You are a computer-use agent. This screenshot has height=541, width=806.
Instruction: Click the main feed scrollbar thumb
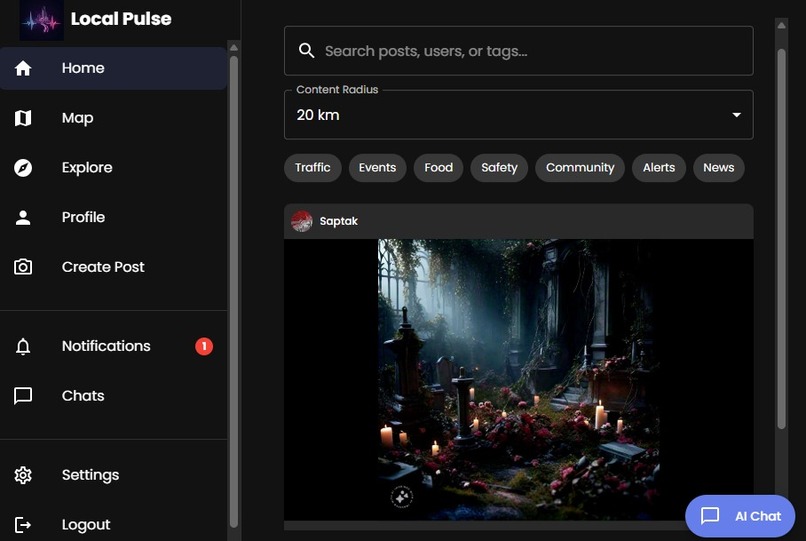pos(781,239)
